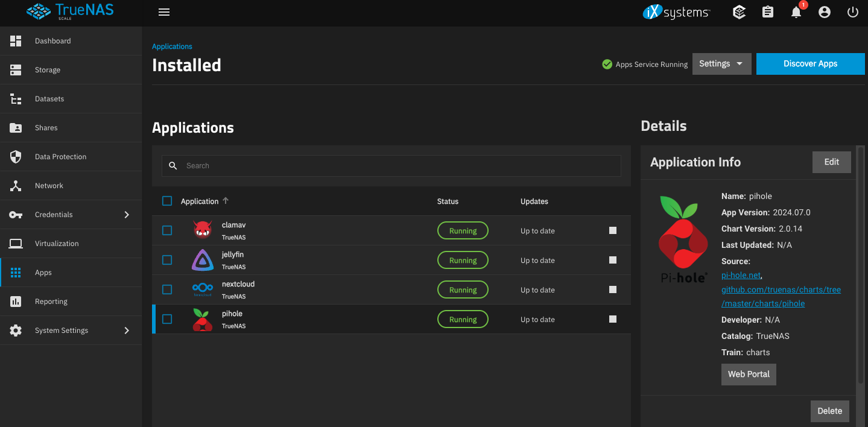The height and width of the screenshot is (427, 868).
Task: Click the jellyfin app icon
Action: pos(203,260)
